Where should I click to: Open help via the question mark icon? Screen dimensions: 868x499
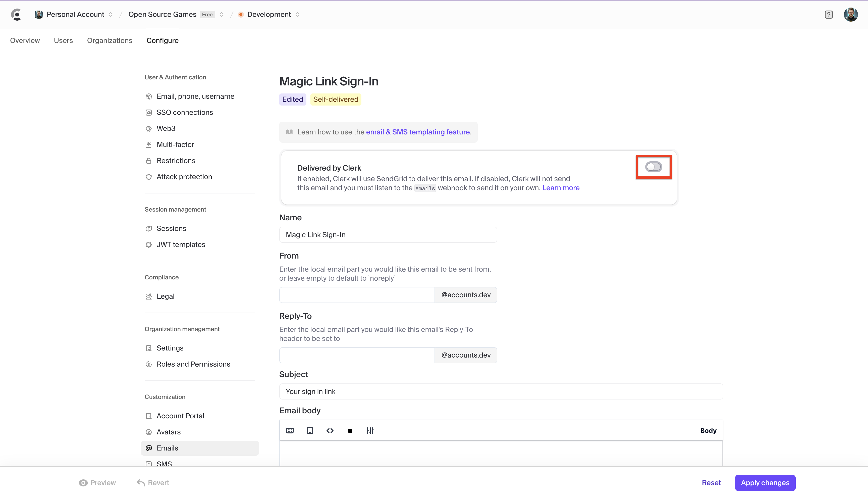click(x=829, y=14)
